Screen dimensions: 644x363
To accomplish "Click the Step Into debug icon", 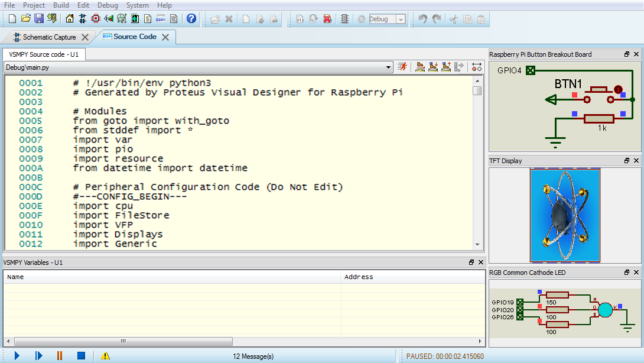I will pos(433,67).
